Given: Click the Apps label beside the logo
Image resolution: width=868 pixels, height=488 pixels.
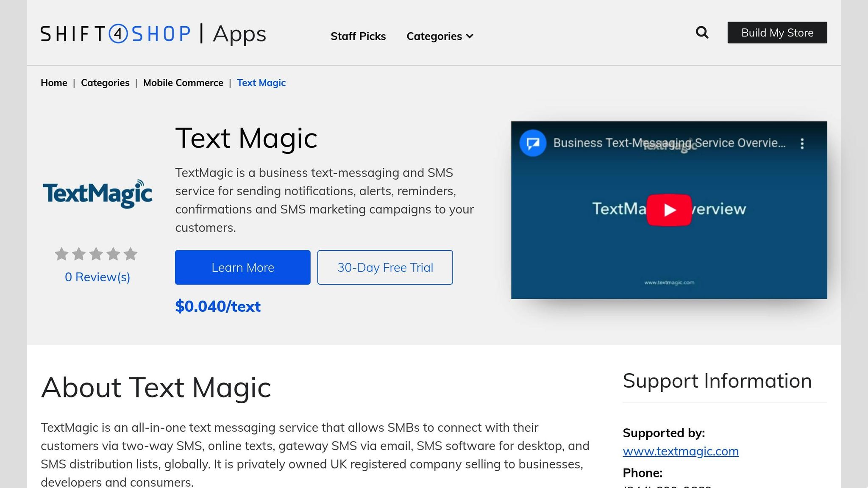Looking at the screenshot, I should point(239,34).
